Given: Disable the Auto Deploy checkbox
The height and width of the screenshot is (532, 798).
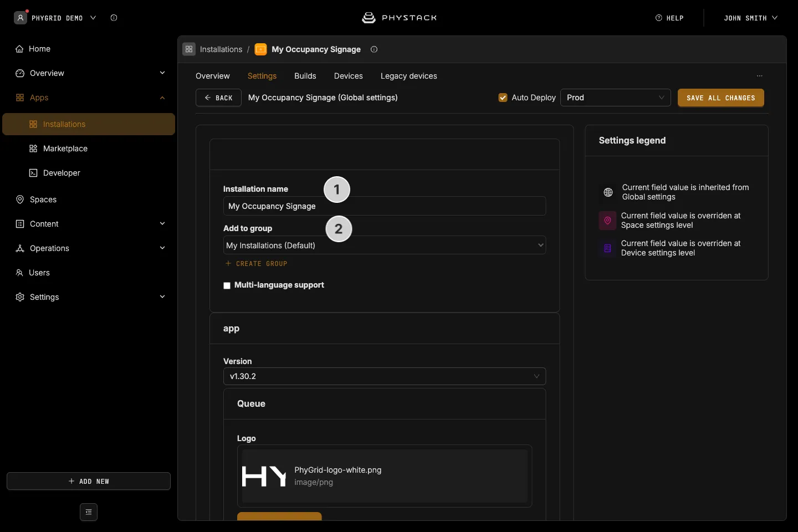Looking at the screenshot, I should point(503,98).
